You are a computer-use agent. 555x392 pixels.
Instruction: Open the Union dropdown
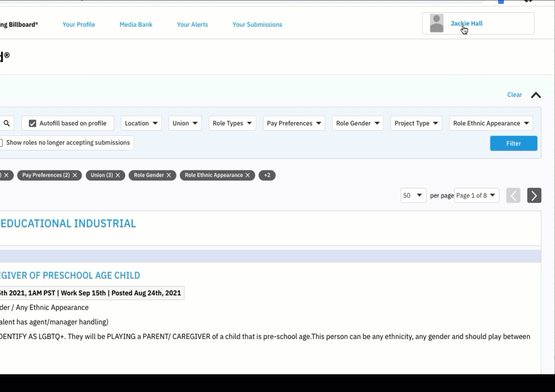[x=185, y=124]
